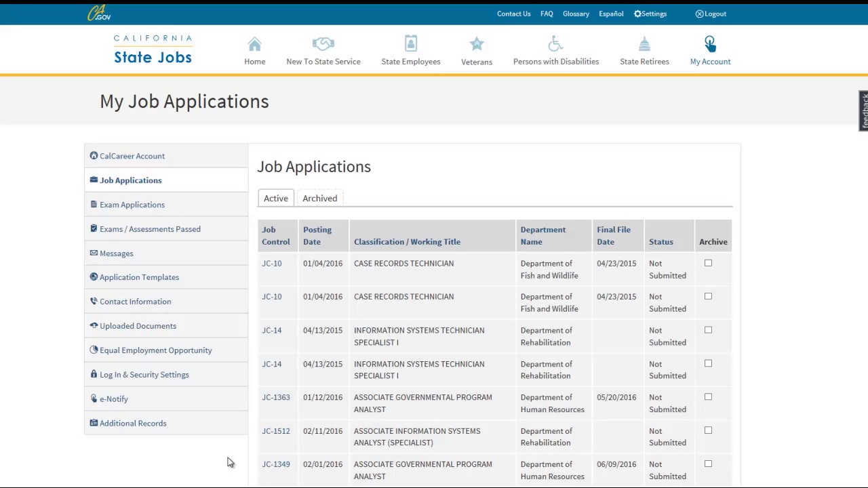Screen dimensions: 868x488
Task: Open the JC-1512 job control link
Action: tap(276, 430)
